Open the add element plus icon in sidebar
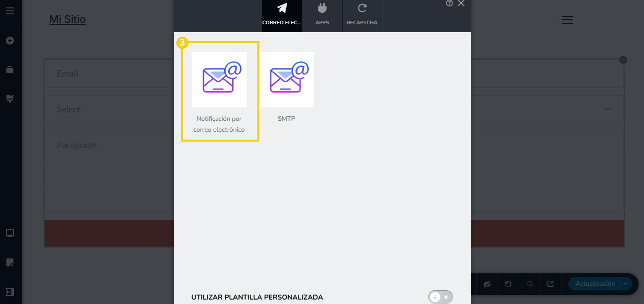The width and height of the screenshot is (644, 304). [x=10, y=41]
